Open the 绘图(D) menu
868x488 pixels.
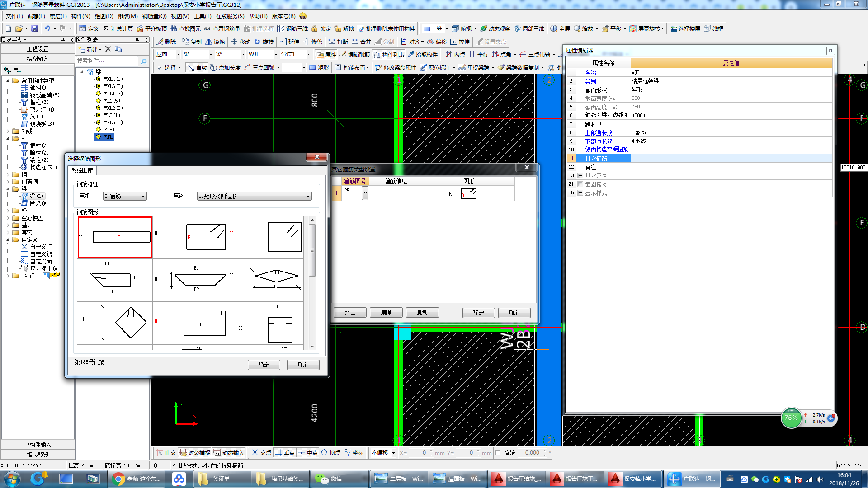[x=104, y=16]
